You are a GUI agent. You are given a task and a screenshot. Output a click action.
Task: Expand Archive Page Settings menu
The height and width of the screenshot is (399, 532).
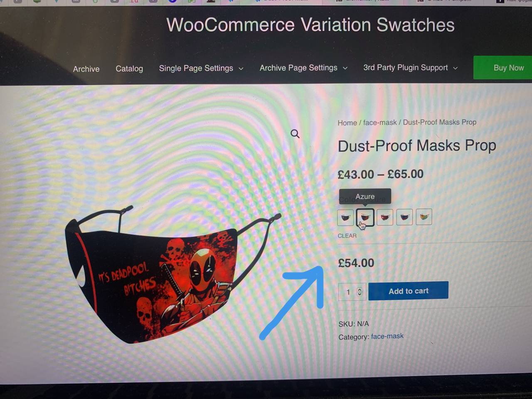coord(303,68)
